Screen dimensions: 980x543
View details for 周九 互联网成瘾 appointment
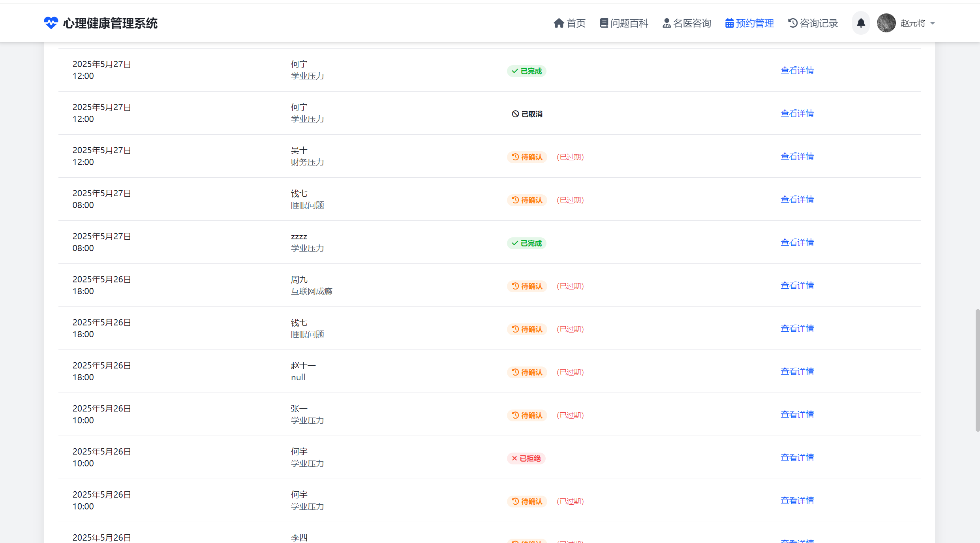pyautogui.click(x=797, y=286)
